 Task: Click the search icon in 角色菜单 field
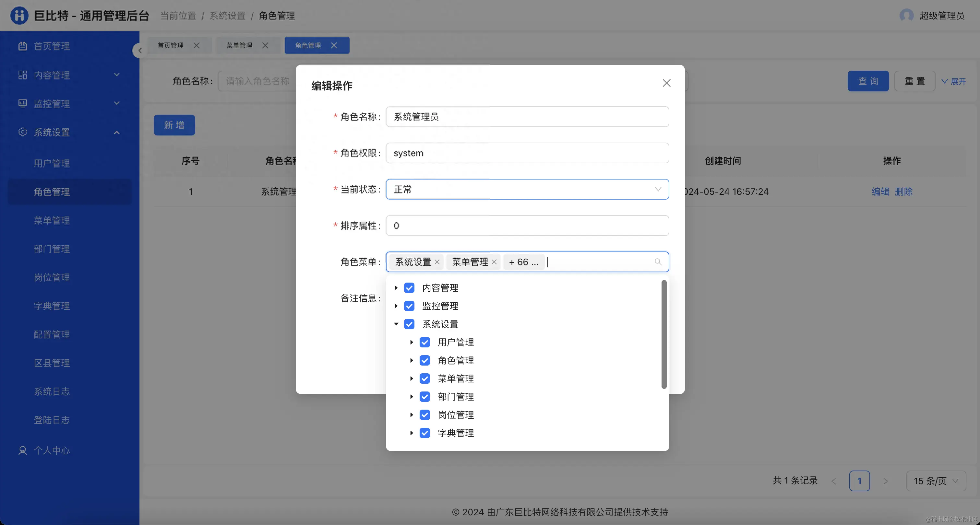(658, 262)
